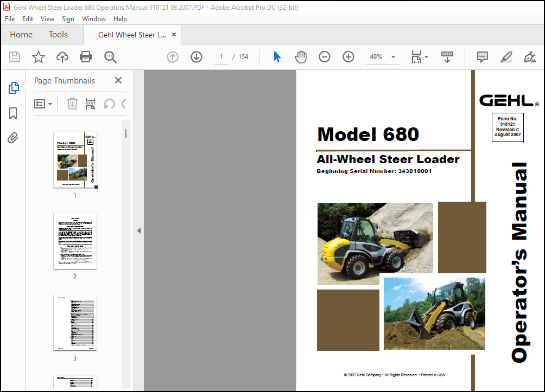Click the Form No. 918121 box

click(508, 127)
